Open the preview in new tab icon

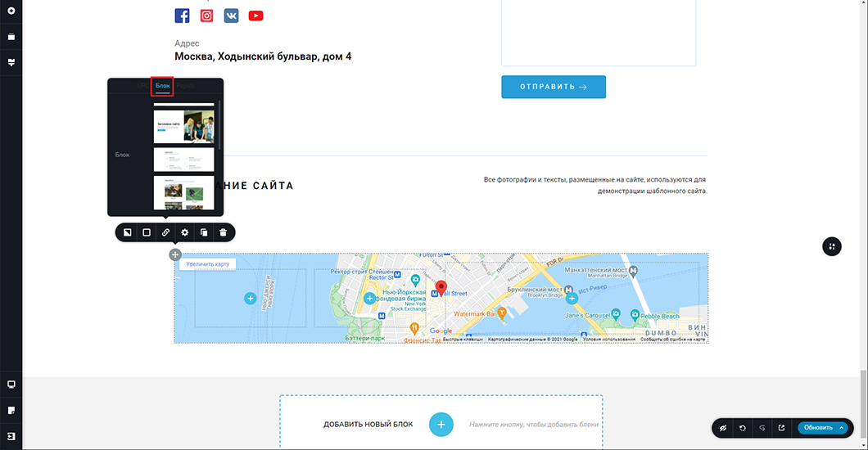(x=782, y=428)
